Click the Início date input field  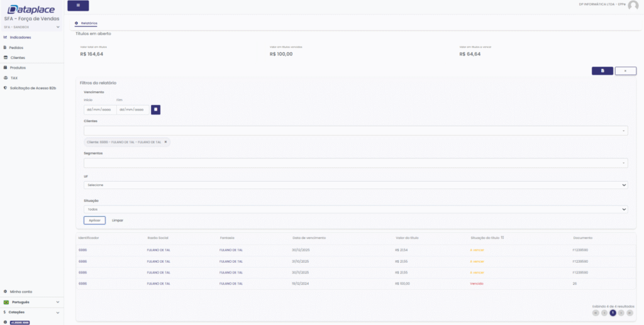(x=99, y=109)
